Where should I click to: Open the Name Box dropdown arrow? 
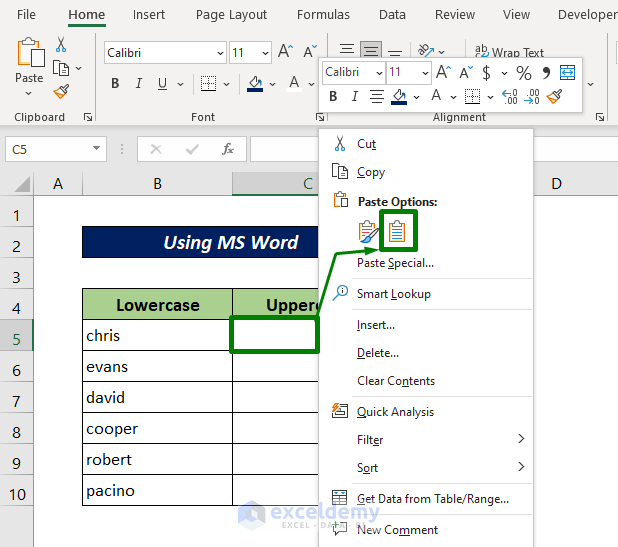(96, 148)
